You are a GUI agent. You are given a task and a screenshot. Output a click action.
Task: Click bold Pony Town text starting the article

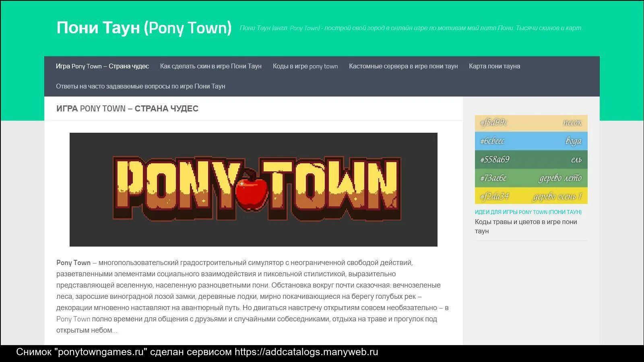click(x=73, y=263)
